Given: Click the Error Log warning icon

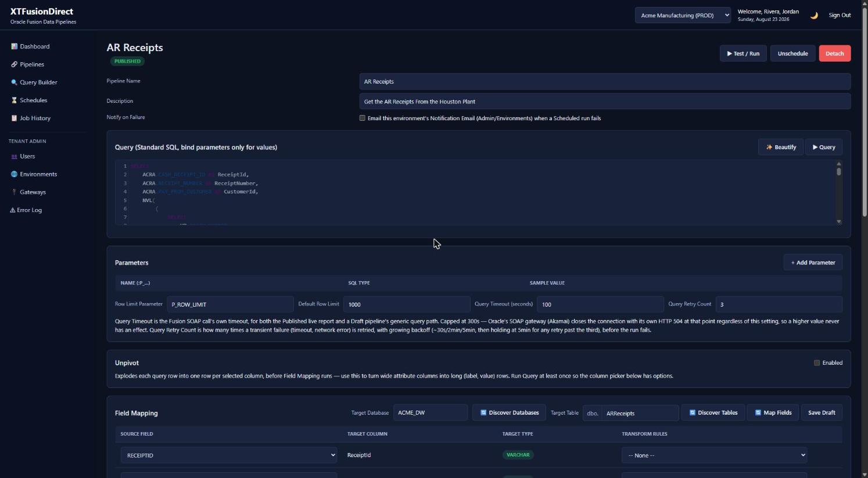Looking at the screenshot, I should tap(13, 210).
